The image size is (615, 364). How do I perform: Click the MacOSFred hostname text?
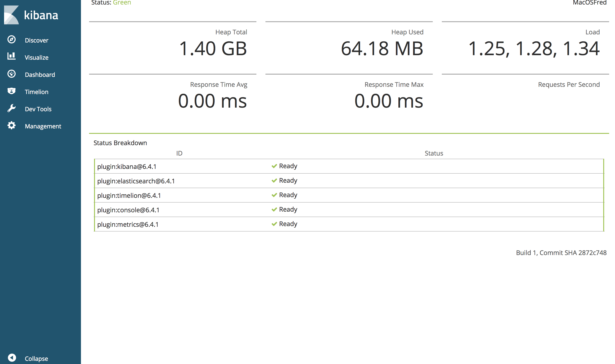pyautogui.click(x=589, y=2)
